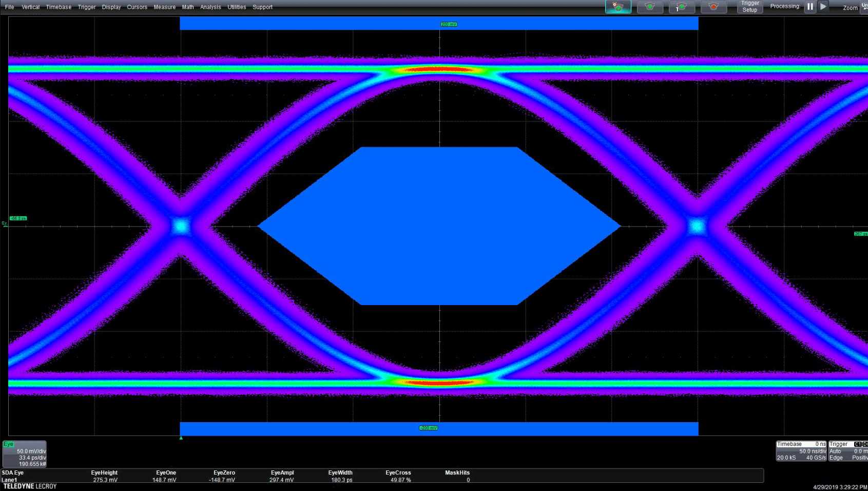Screen dimensions: 868x491
Task: Select the EyeZero column header
Action: 224,473
